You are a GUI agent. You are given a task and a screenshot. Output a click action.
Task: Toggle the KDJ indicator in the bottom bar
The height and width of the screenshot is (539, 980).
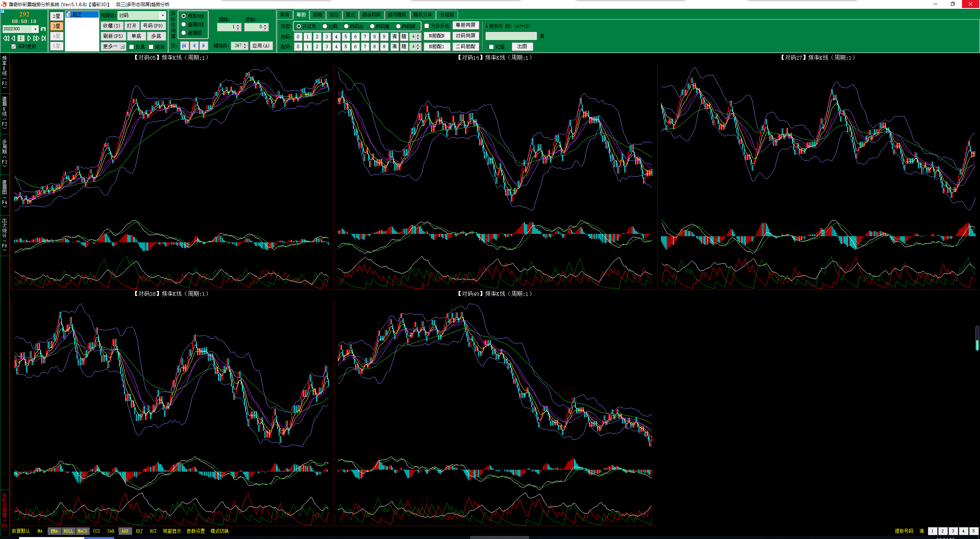(139, 531)
